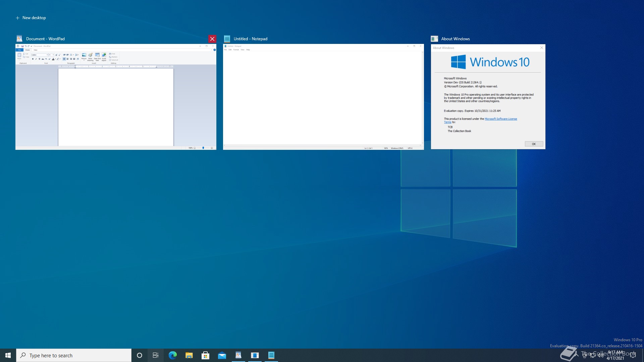Click the "Untitled - Notepad" title label
This screenshot has height=362, width=644.
(x=251, y=39)
